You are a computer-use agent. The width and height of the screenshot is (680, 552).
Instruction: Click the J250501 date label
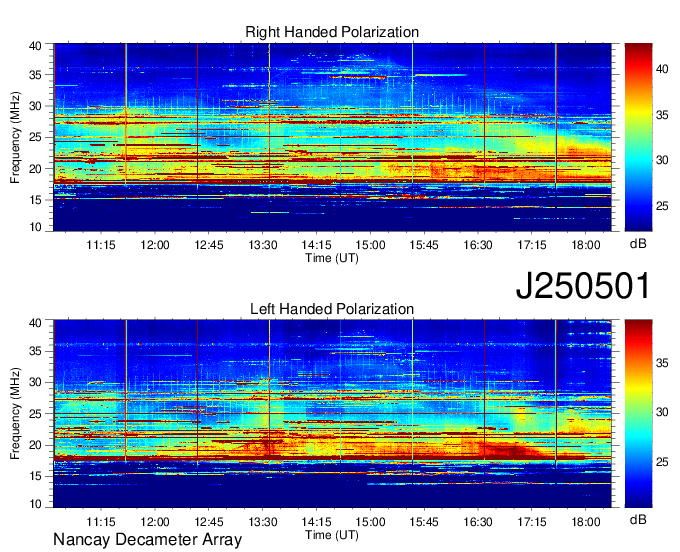tap(583, 286)
